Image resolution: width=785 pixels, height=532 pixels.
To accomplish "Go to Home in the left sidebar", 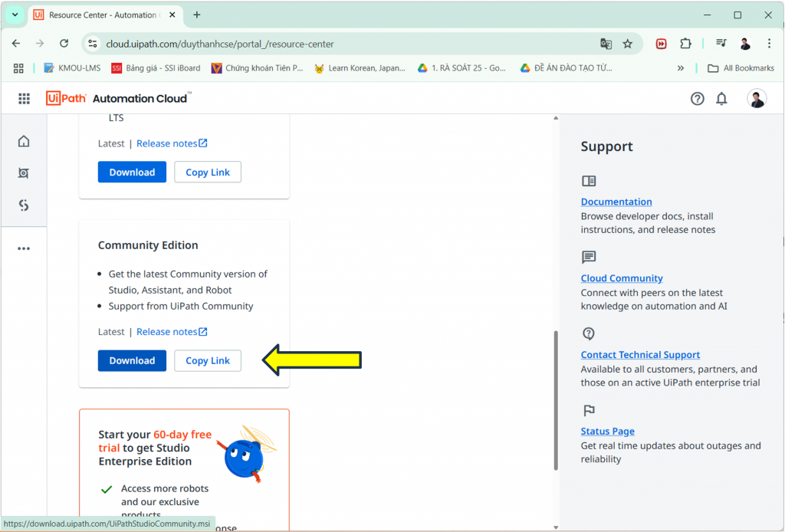I will point(24,141).
